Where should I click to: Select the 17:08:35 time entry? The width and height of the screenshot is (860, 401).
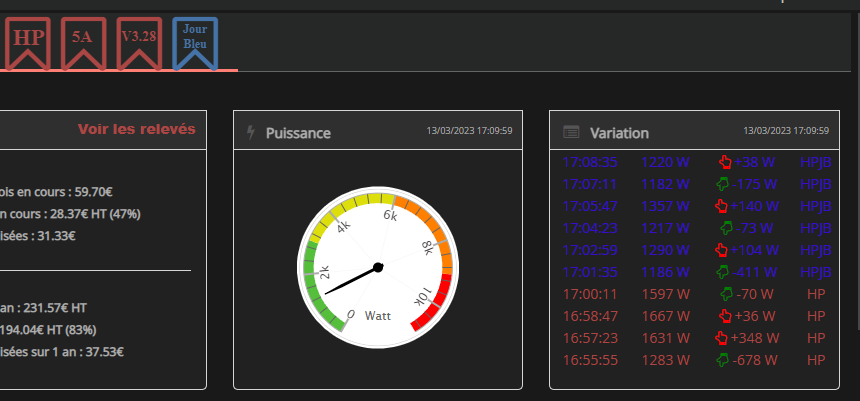590,162
